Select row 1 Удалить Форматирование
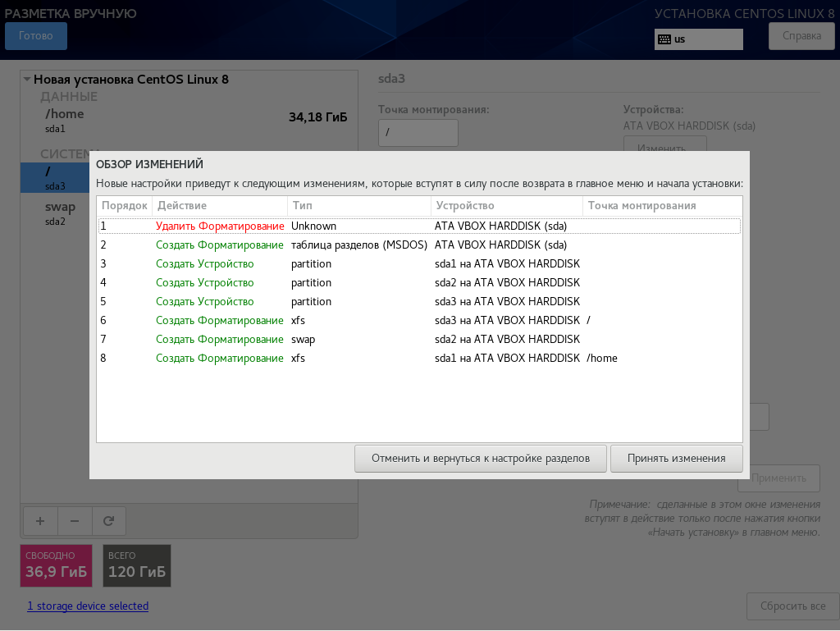Viewport: 840px width, 631px height. pyautogui.click(x=419, y=226)
